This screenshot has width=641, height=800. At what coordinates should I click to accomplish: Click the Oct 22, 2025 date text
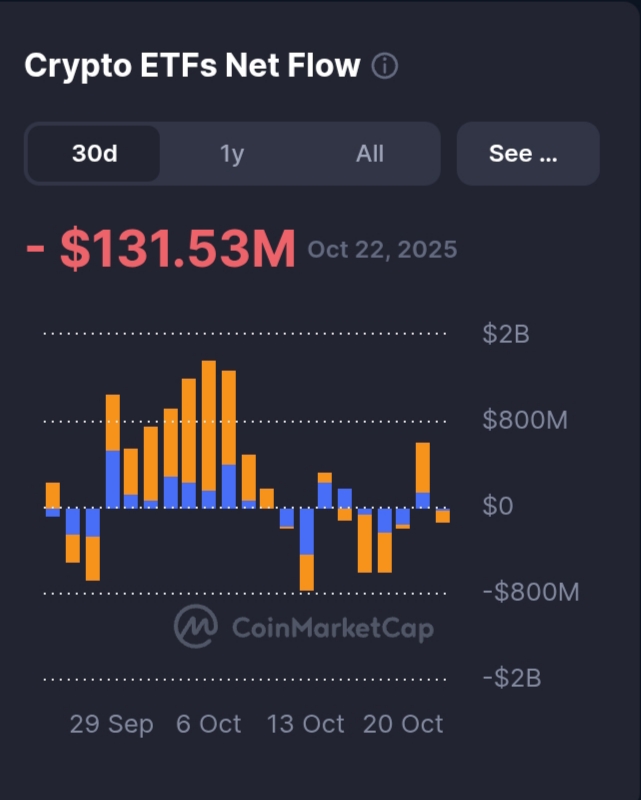click(382, 249)
